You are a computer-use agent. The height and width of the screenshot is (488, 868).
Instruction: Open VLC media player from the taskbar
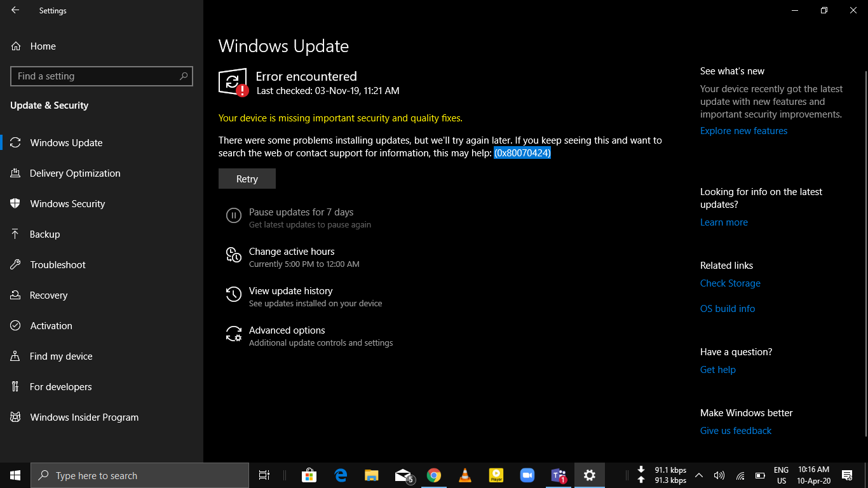tap(465, 475)
